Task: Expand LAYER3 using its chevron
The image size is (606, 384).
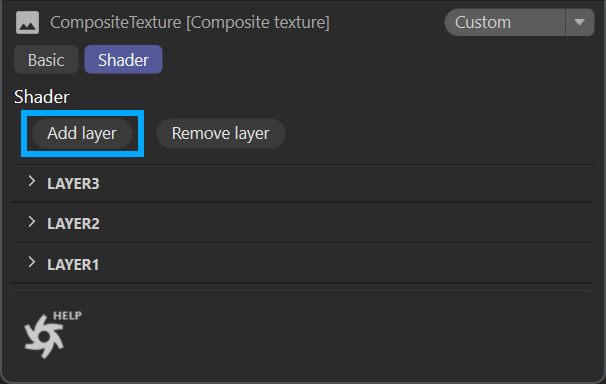Action: point(32,182)
